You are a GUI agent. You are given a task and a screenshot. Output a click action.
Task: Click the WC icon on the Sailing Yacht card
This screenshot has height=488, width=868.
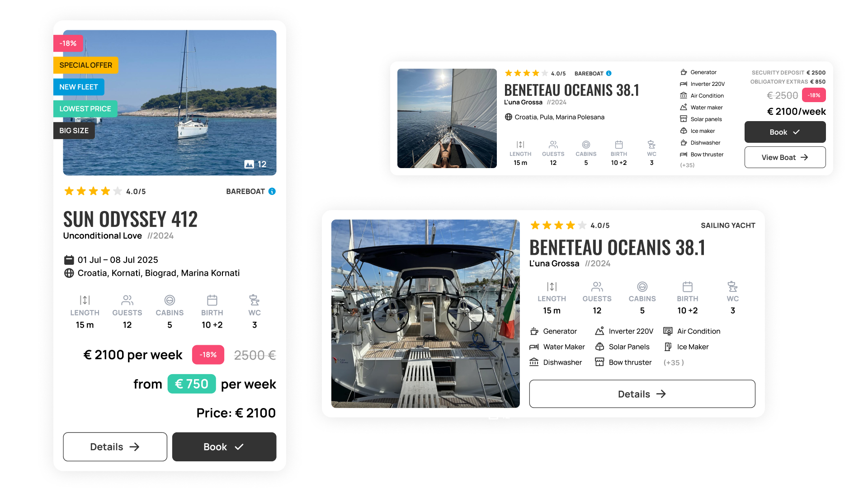[x=733, y=286]
